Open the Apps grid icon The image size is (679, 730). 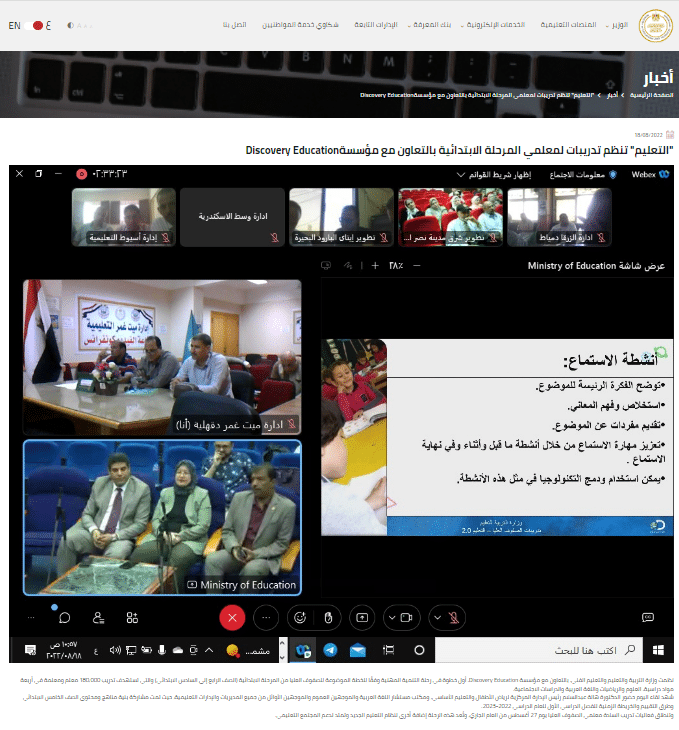[x=132, y=618]
